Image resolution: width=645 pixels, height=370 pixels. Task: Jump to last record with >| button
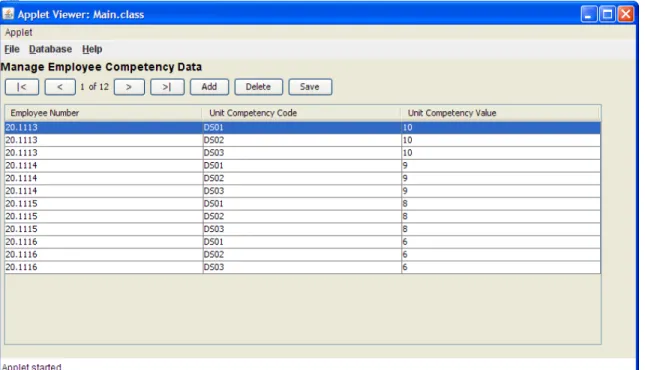pos(167,87)
